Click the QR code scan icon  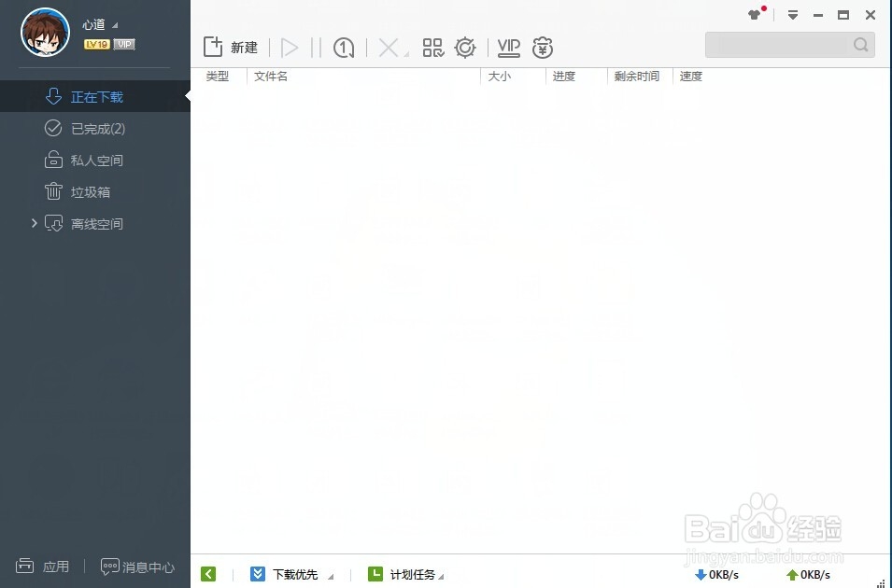pyautogui.click(x=433, y=47)
